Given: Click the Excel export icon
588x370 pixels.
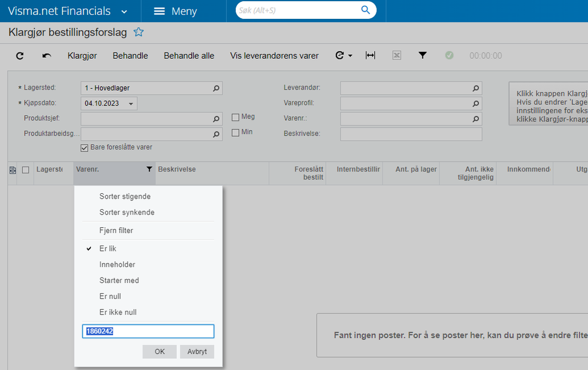Looking at the screenshot, I should 397,55.
